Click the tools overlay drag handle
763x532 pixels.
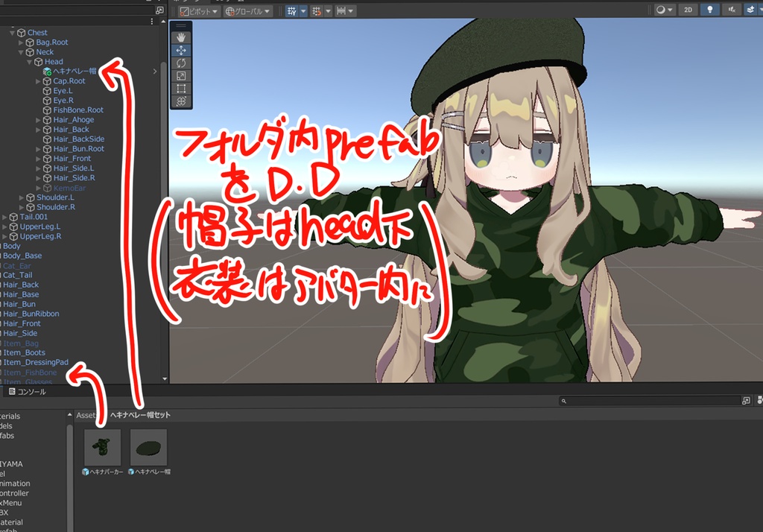pos(181,25)
